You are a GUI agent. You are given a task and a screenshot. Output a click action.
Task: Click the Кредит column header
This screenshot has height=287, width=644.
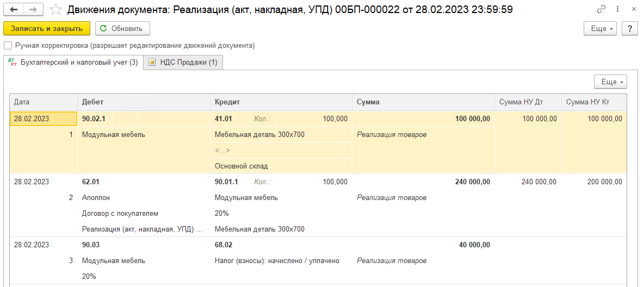(x=281, y=102)
